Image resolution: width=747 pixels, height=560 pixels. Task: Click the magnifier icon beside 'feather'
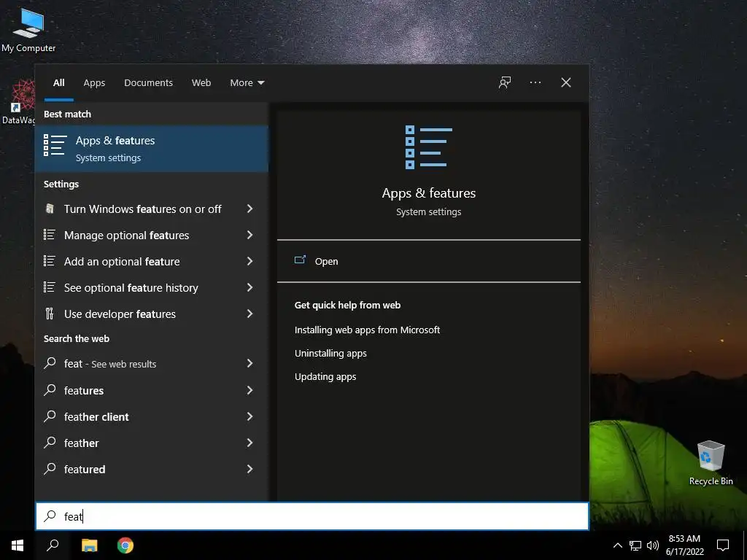tap(50, 442)
